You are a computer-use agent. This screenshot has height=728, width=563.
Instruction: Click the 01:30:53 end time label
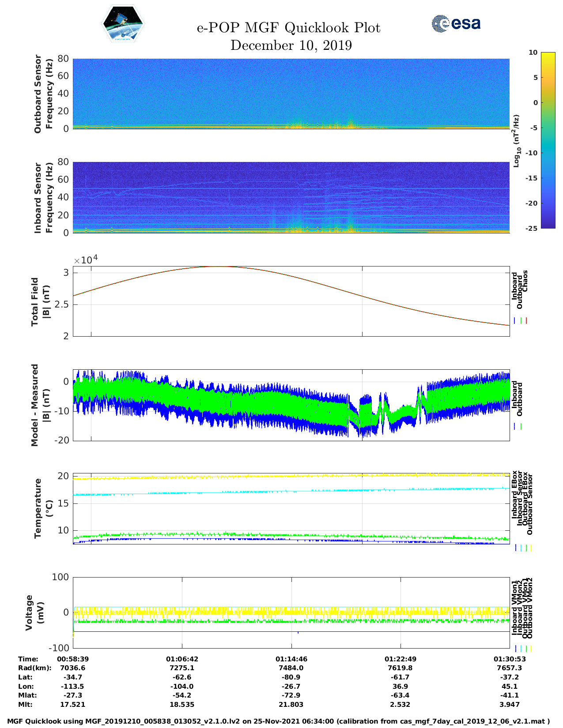click(x=509, y=659)
